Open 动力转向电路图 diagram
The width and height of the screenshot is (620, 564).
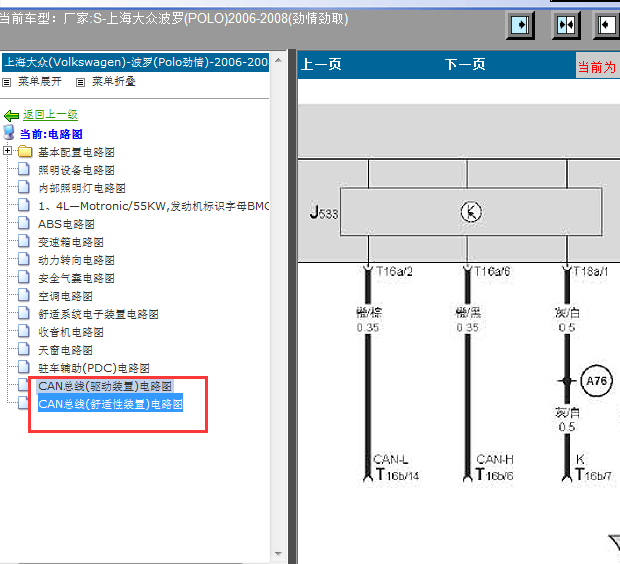point(76,260)
